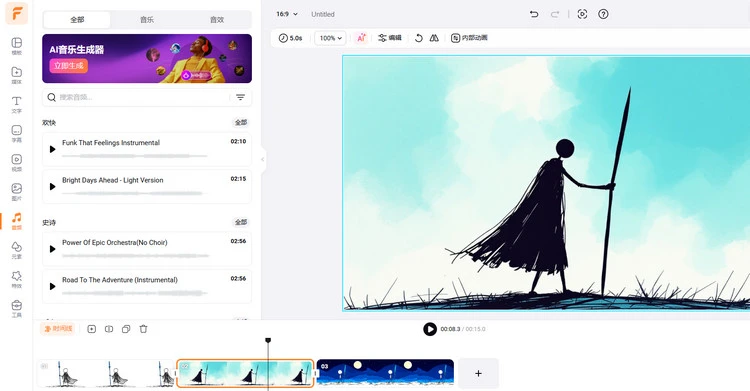Open the help question mark icon

tap(603, 14)
